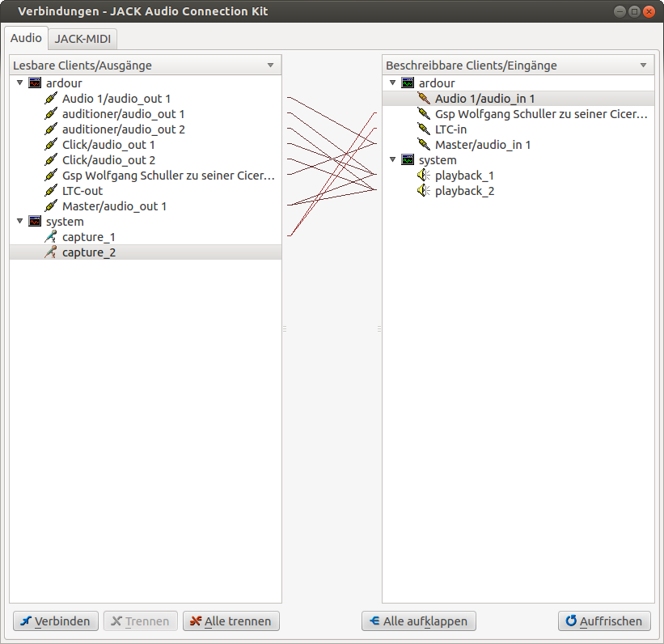Collapse system in readable clients list
This screenshot has width=664, height=644.
(19, 221)
